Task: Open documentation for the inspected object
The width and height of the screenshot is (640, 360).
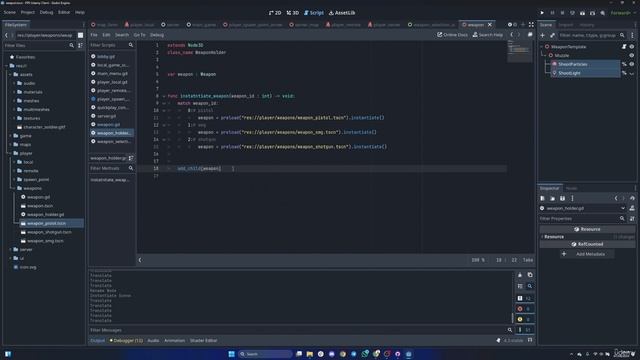Action: click(632, 208)
